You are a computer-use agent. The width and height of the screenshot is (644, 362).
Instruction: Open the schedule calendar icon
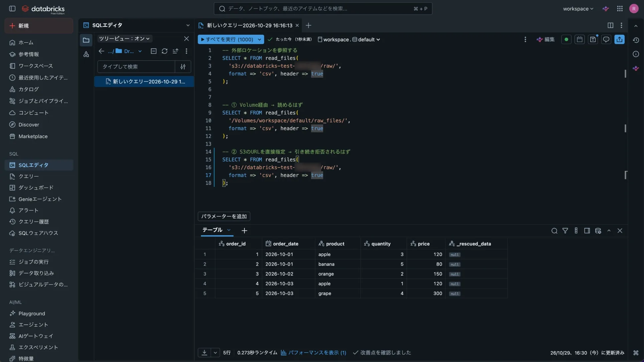pos(580,39)
